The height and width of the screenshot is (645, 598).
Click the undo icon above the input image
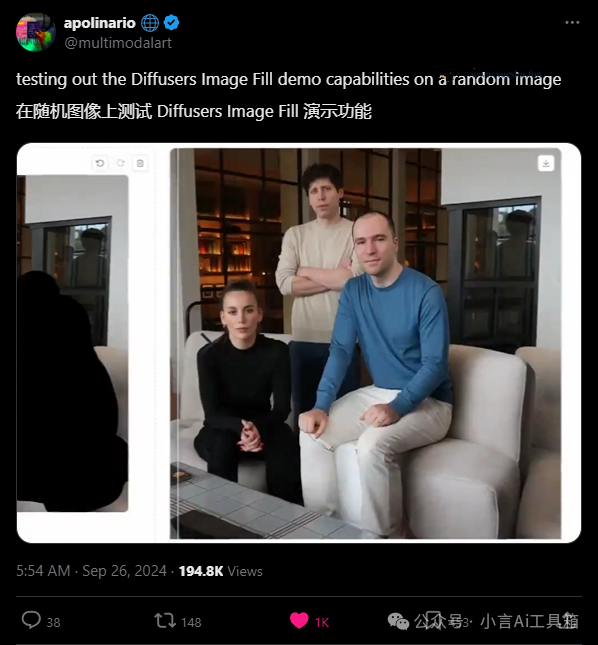pos(100,163)
